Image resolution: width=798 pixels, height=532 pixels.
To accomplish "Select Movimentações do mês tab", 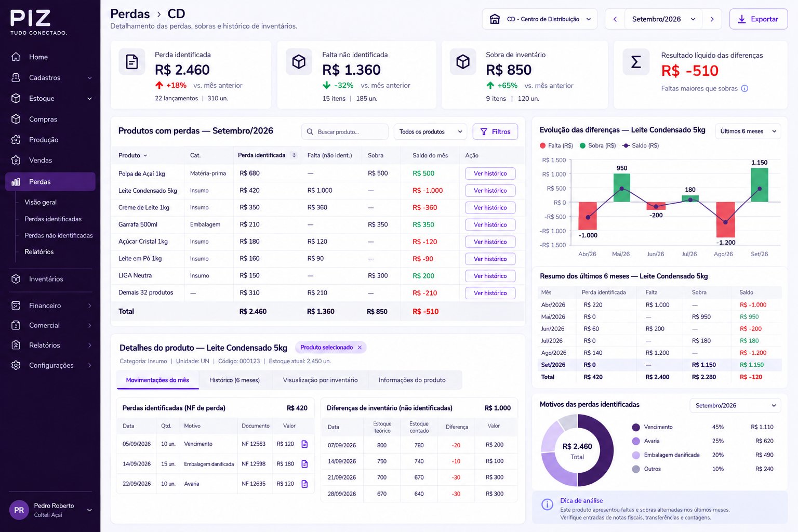I will (157, 380).
